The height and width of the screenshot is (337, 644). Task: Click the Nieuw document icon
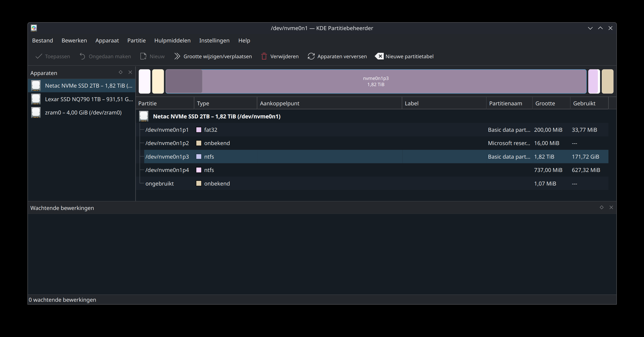tap(143, 56)
